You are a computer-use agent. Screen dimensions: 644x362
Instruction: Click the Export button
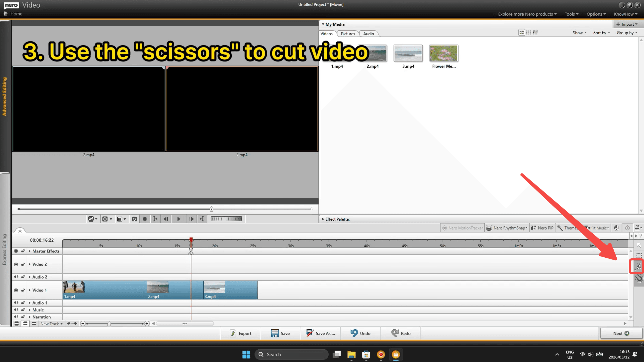241,333
